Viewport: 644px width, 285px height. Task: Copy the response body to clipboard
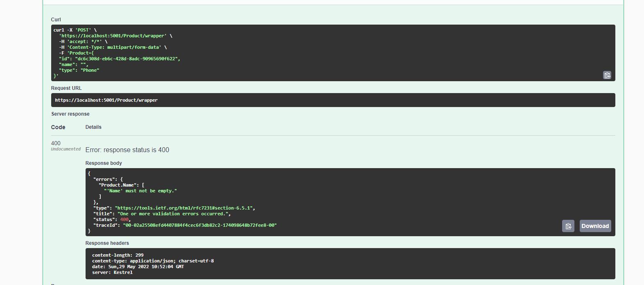568,226
